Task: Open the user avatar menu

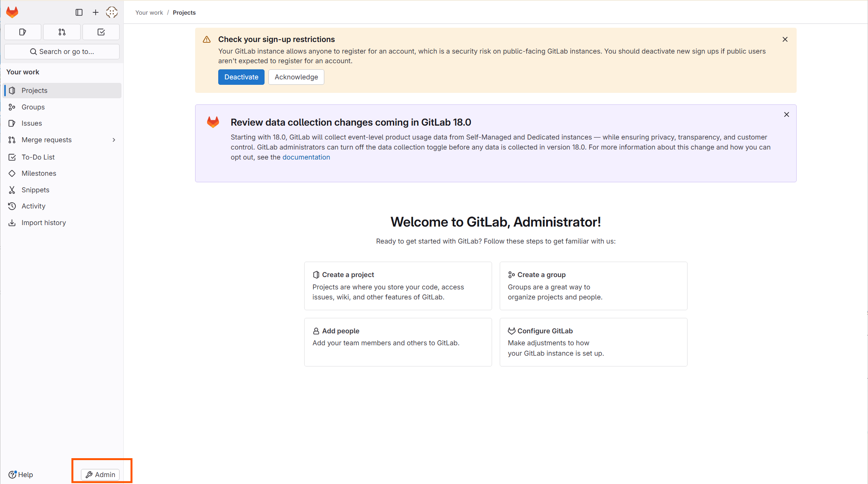Action: [x=112, y=12]
